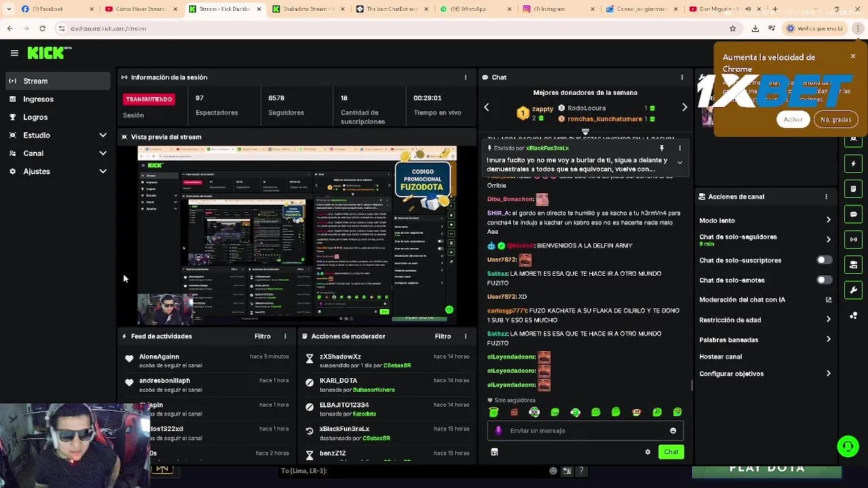Show previous top donors with left arrow

tap(486, 107)
